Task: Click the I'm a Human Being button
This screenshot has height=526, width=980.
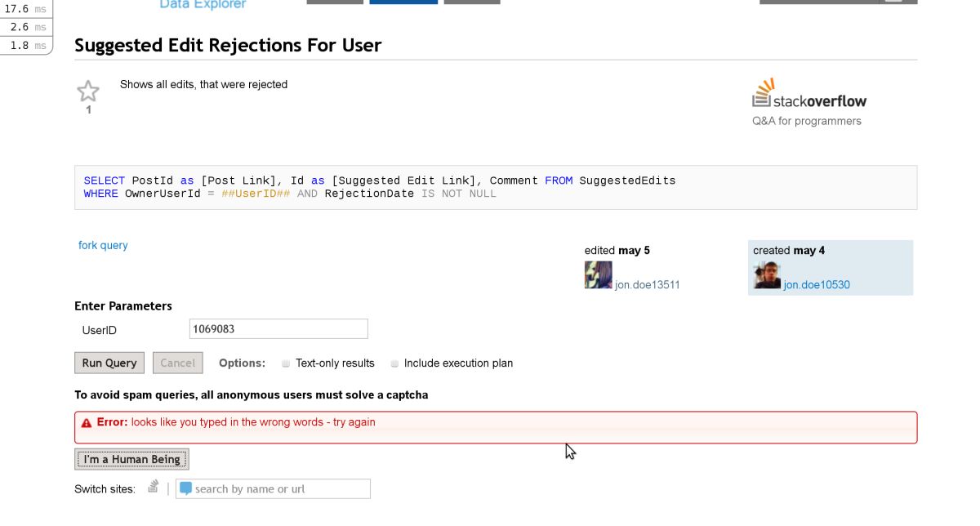Action: (131, 459)
